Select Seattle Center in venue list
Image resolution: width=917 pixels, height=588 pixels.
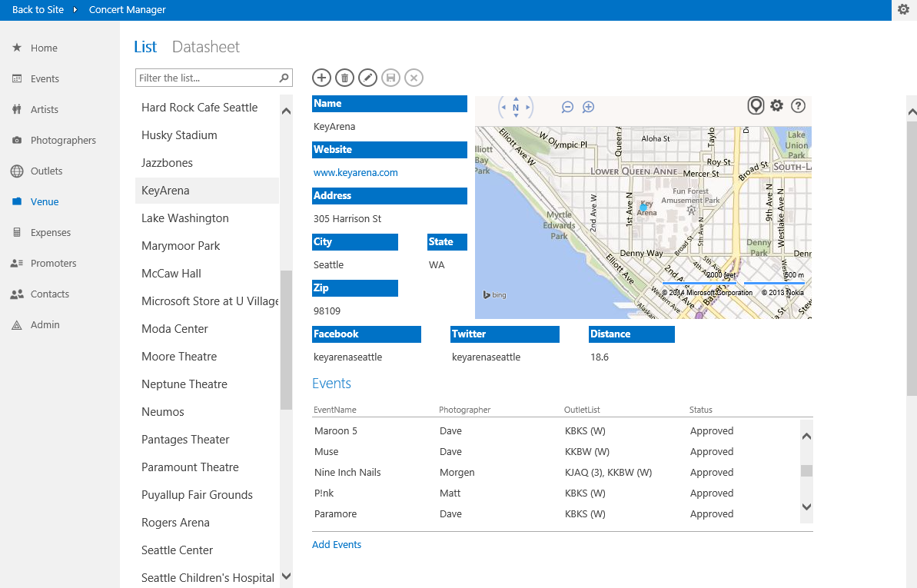coord(207,550)
